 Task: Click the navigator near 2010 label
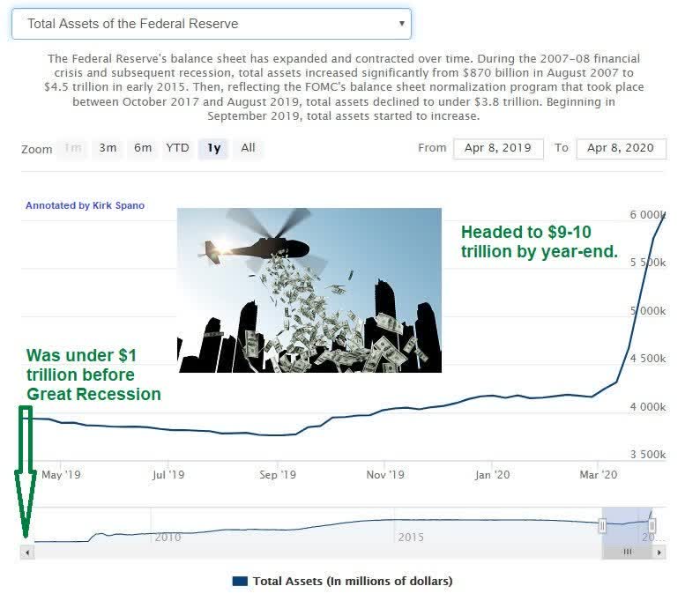coord(168,537)
